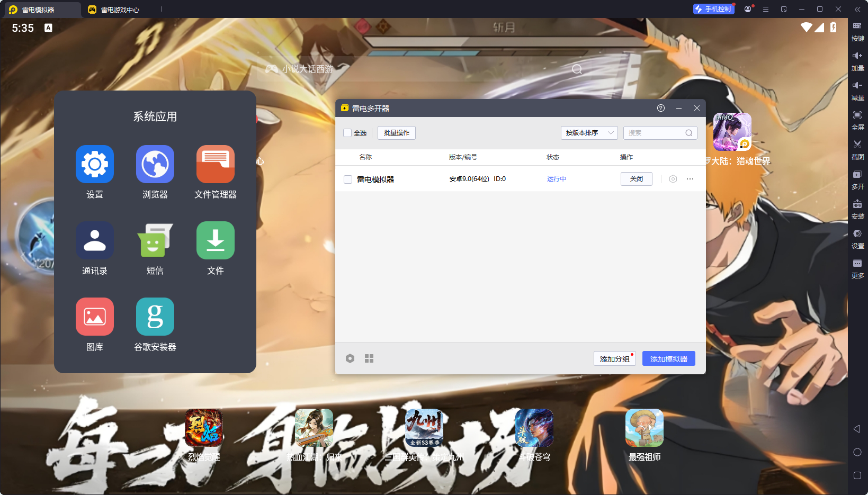Open the 斗罗大陆：猎魂世界 game icon
Viewport: 868px width, 495px height.
732,132
